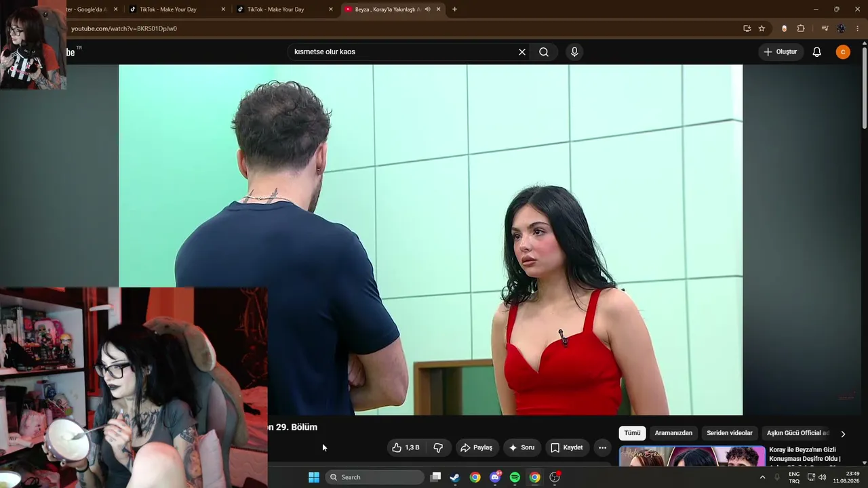Close the second TikTok - Make Your Day tab
Image resolution: width=868 pixels, height=488 pixels.
point(330,9)
